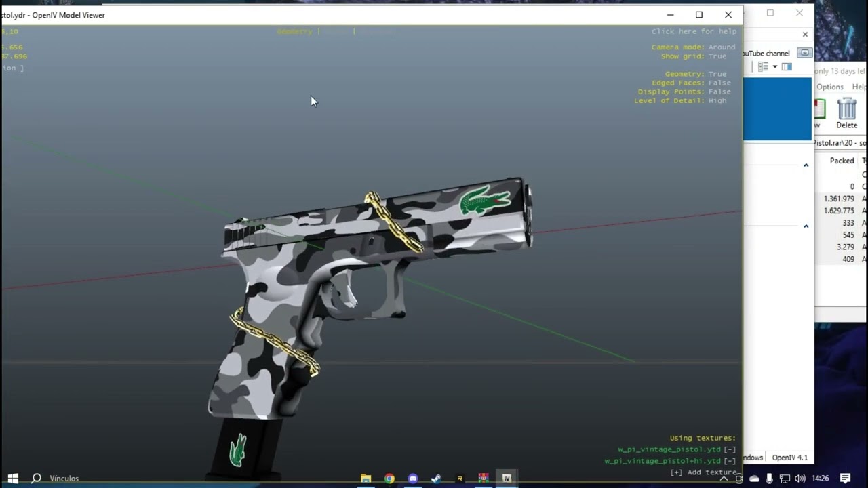Open the Options menu in WinRAR
The image size is (868, 488).
tap(830, 87)
